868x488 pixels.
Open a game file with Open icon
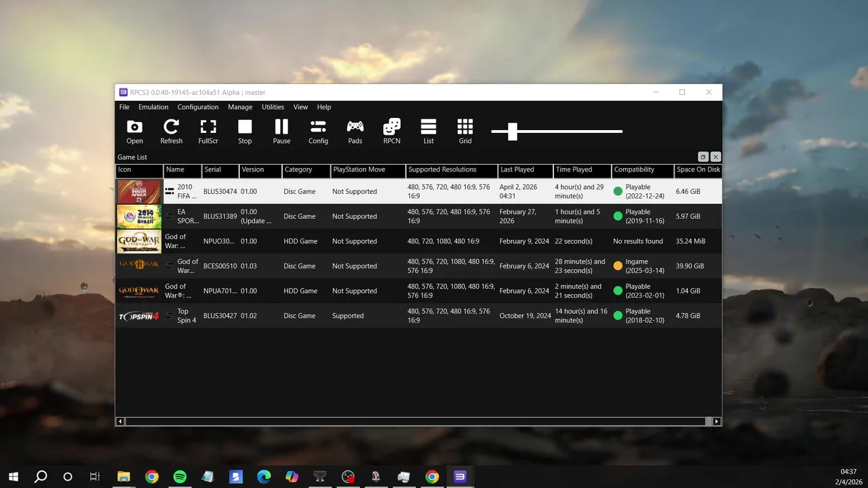coord(135,132)
